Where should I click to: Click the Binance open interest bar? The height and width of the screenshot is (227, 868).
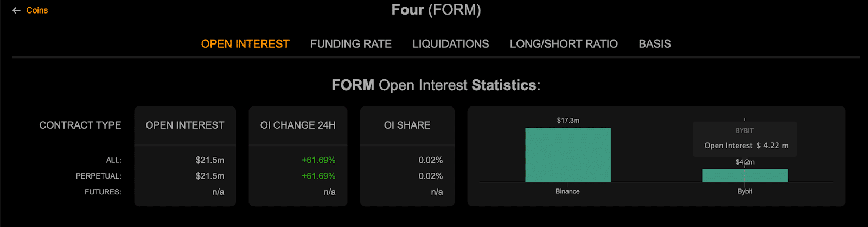[x=567, y=155]
